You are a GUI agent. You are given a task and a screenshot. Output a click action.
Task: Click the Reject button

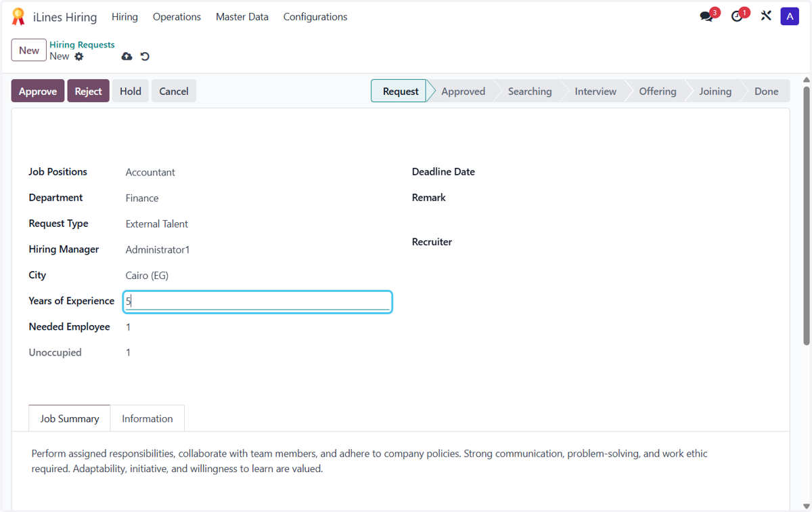point(88,91)
